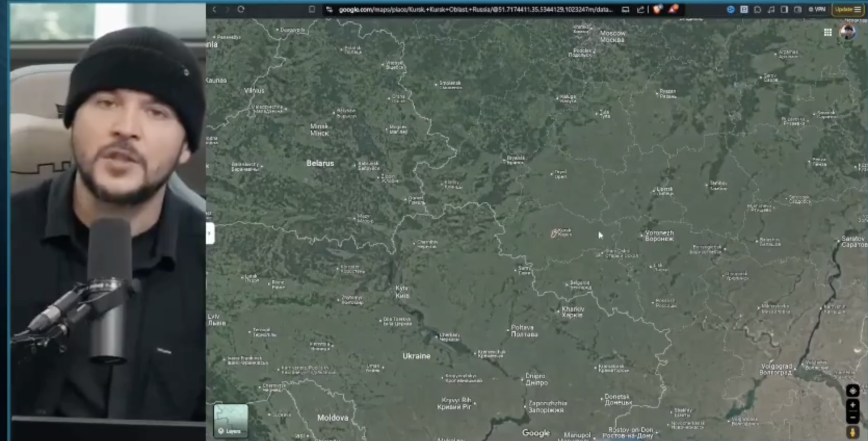868x441 pixels.
Task: Click the Minsk city label
Action: 319,129
